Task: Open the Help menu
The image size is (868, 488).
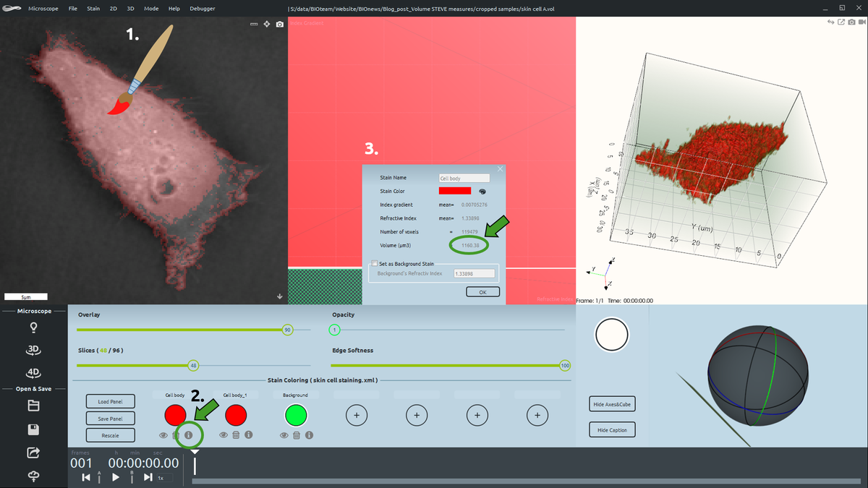Action: 174,9
